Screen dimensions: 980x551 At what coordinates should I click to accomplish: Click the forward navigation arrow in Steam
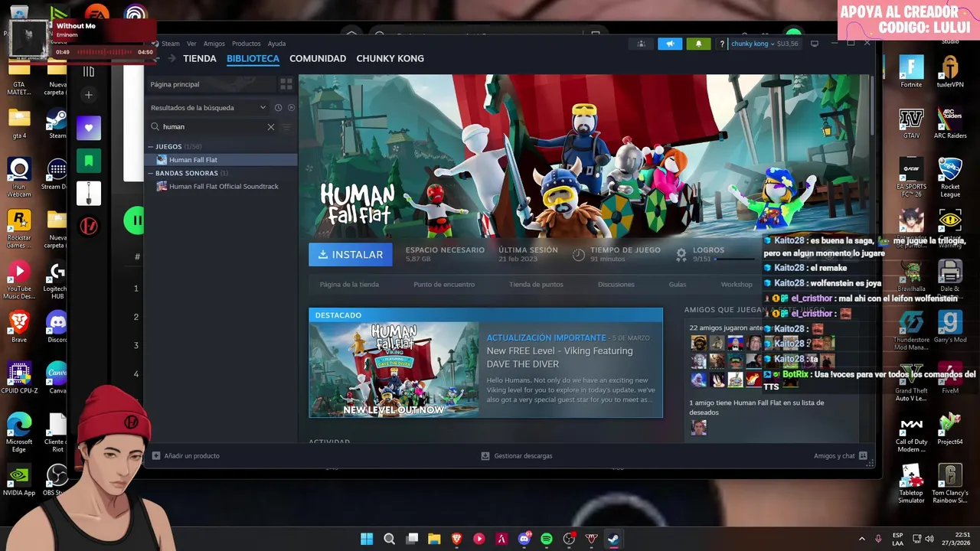coord(172,58)
